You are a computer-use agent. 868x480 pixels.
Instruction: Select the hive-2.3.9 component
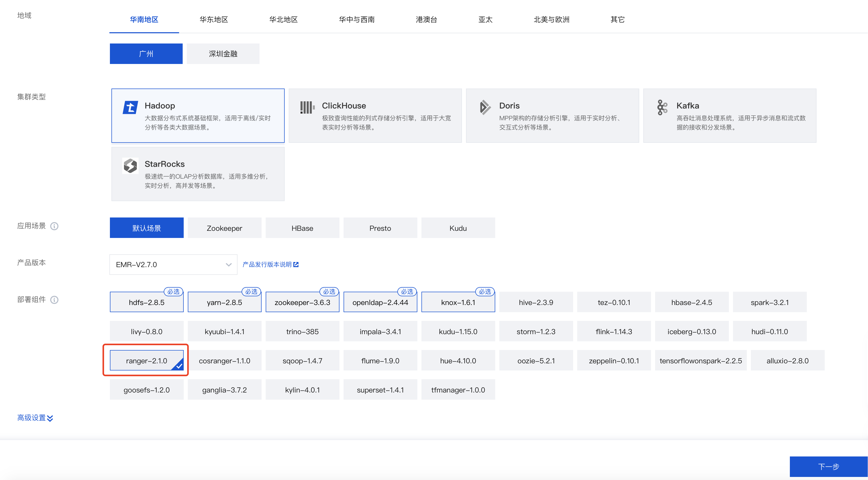point(536,302)
